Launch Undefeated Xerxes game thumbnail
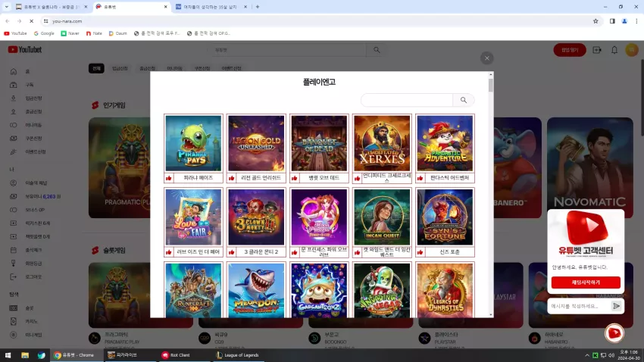Image resolution: width=644 pixels, height=362 pixels. pyautogui.click(x=382, y=143)
